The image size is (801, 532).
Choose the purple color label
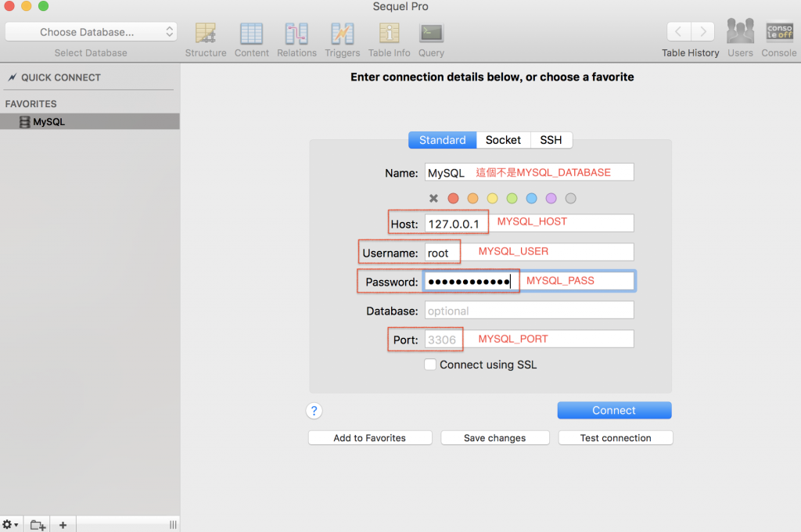pos(551,198)
